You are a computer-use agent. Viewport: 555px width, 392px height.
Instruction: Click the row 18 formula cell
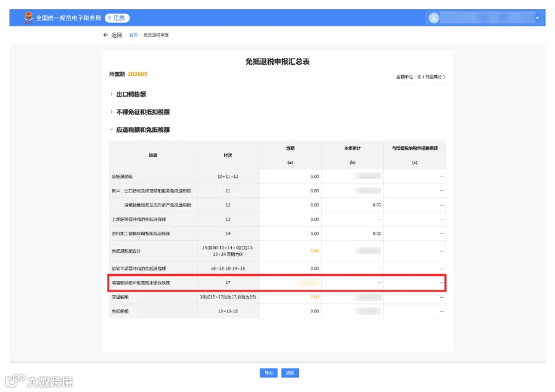(x=228, y=297)
